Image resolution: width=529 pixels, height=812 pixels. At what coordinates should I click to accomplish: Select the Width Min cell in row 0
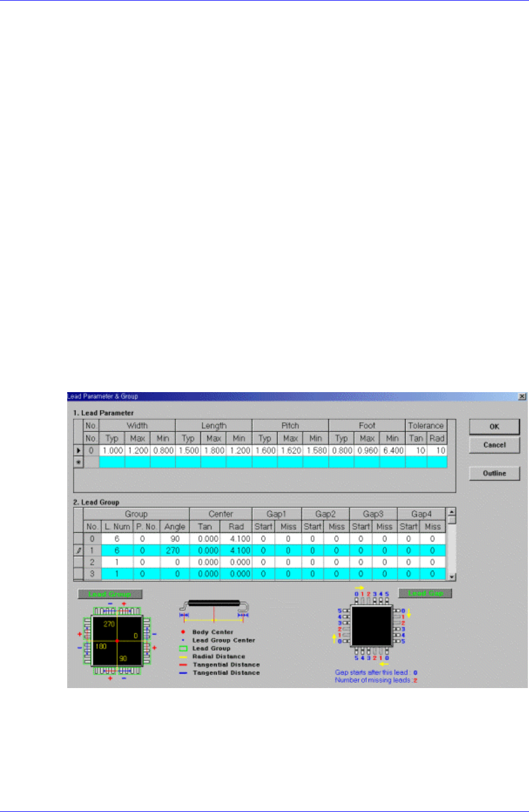pos(163,450)
